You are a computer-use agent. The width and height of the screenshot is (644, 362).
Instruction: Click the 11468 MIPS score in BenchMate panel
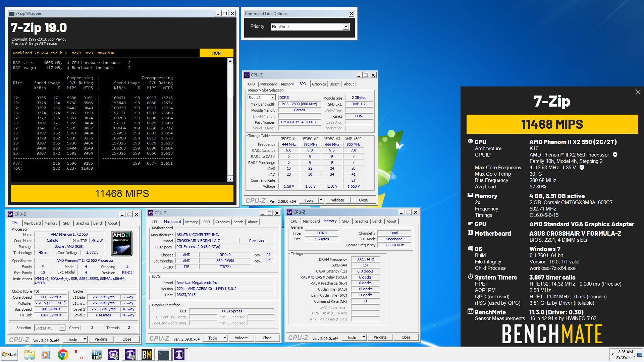pyautogui.click(x=552, y=124)
